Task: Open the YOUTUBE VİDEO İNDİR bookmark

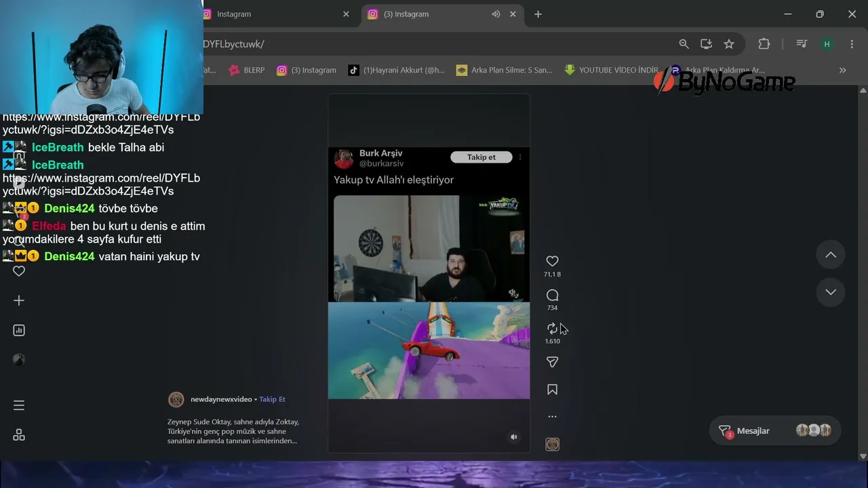Action: (x=611, y=70)
